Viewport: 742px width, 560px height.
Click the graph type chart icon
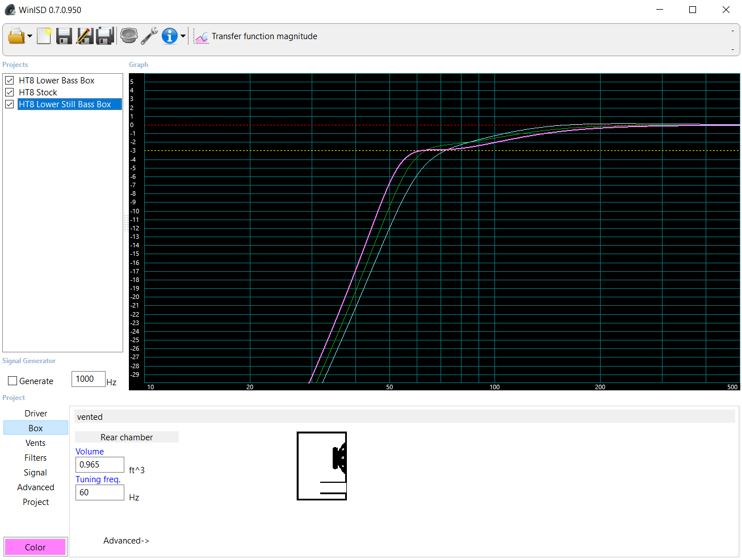click(201, 36)
